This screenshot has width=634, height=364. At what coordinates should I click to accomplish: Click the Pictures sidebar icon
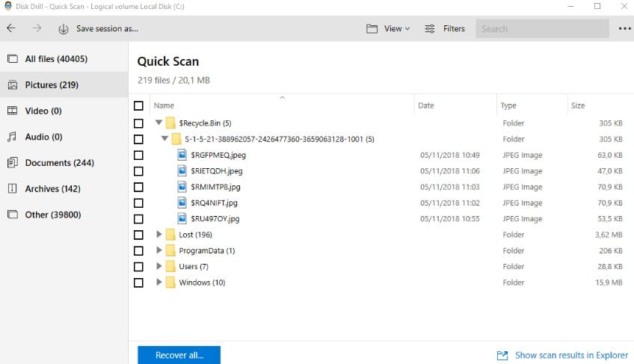[13, 85]
